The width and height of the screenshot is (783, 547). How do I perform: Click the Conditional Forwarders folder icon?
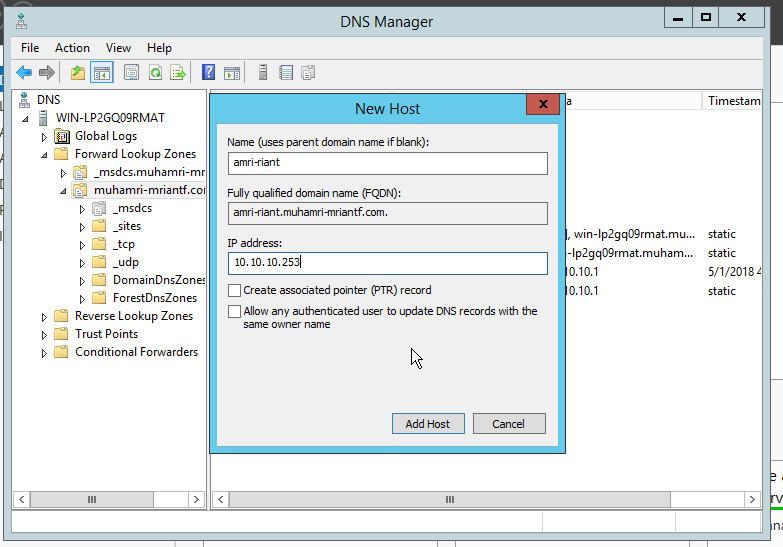point(61,352)
